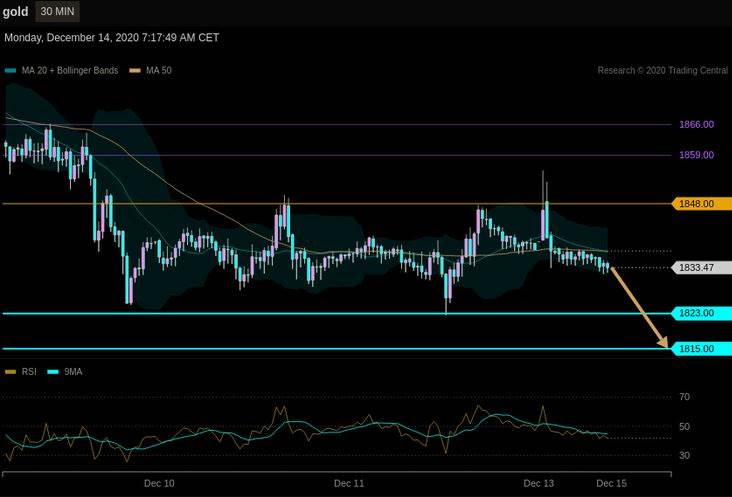Select the 30 MIN timeframe button
Viewport: 732px width, 497px height.
click(57, 11)
